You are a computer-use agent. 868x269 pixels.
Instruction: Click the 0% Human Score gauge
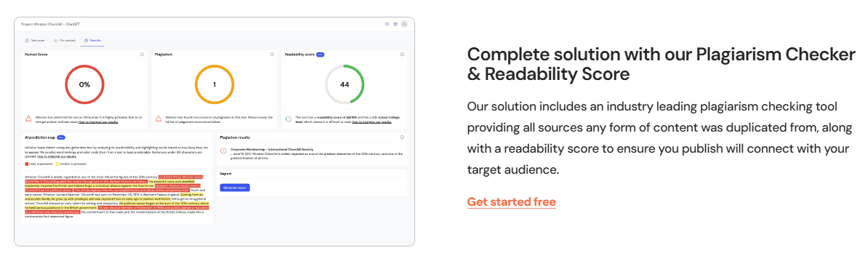(x=84, y=84)
